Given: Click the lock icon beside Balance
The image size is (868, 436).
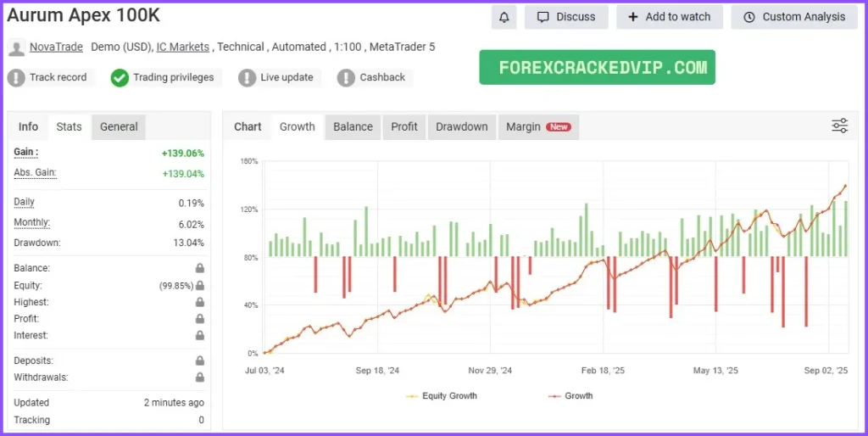Looking at the screenshot, I should tap(200, 268).
